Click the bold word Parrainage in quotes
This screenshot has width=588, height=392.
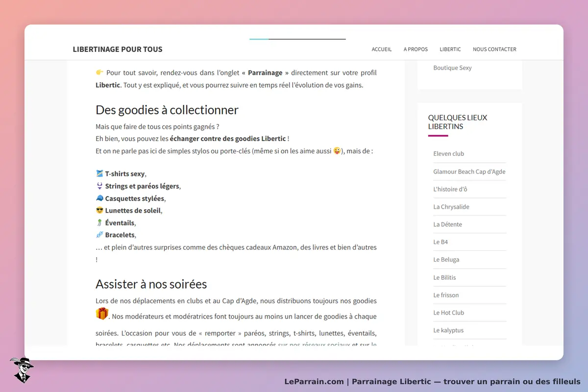click(265, 73)
